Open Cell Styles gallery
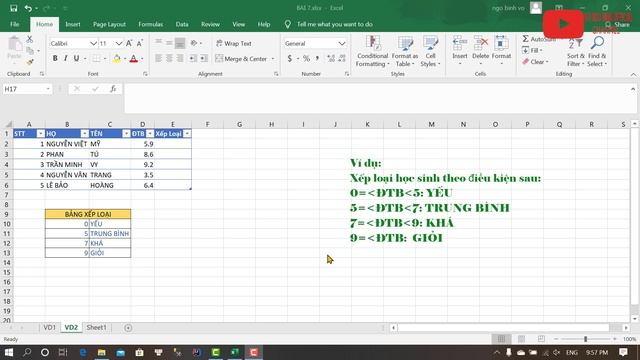This screenshot has width=640, height=360. pos(430,51)
